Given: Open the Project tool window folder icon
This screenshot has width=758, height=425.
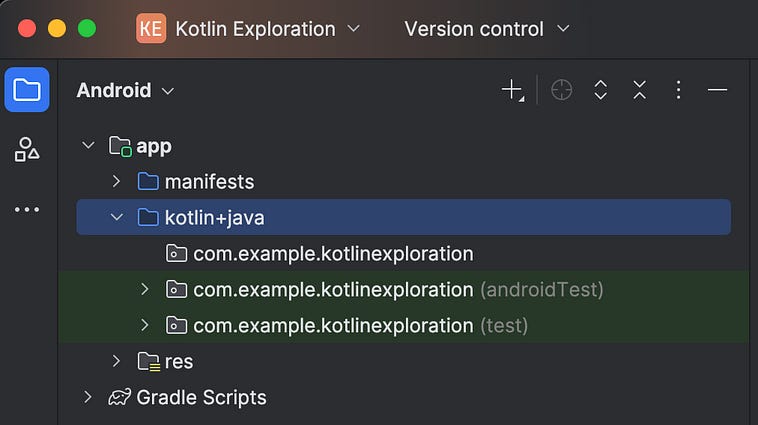Looking at the screenshot, I should [x=27, y=90].
